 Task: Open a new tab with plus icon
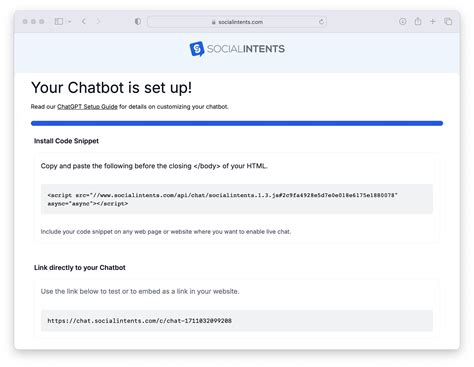point(433,22)
